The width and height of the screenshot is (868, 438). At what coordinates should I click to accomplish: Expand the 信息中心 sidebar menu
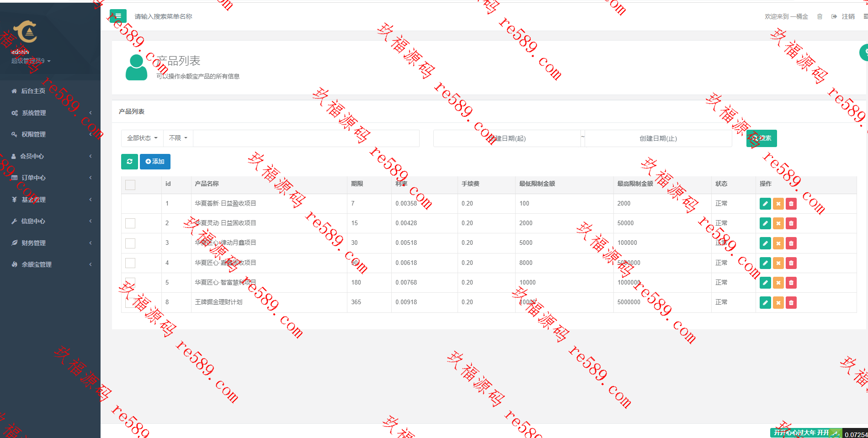click(50, 221)
